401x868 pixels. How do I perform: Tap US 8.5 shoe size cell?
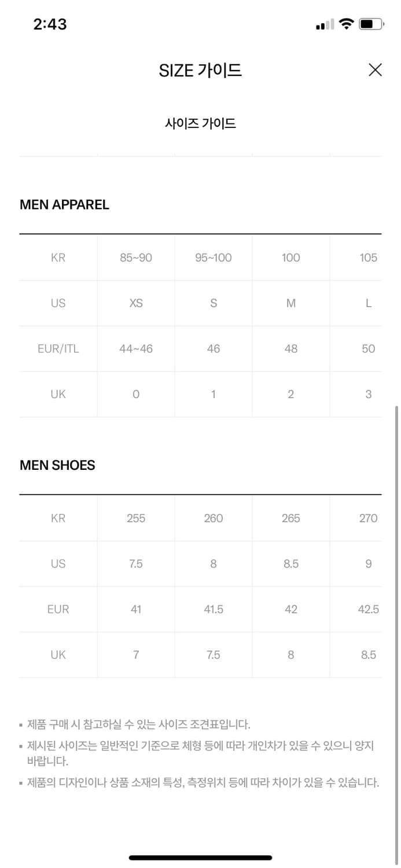(x=291, y=564)
